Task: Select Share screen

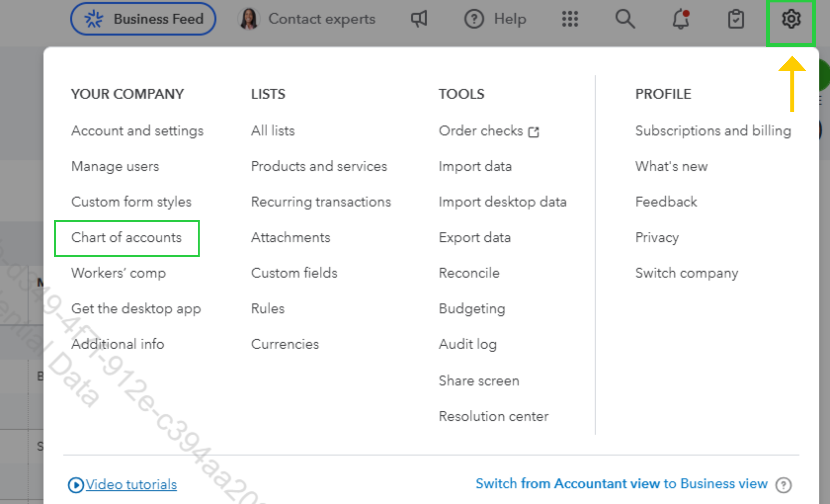Action: click(x=479, y=381)
